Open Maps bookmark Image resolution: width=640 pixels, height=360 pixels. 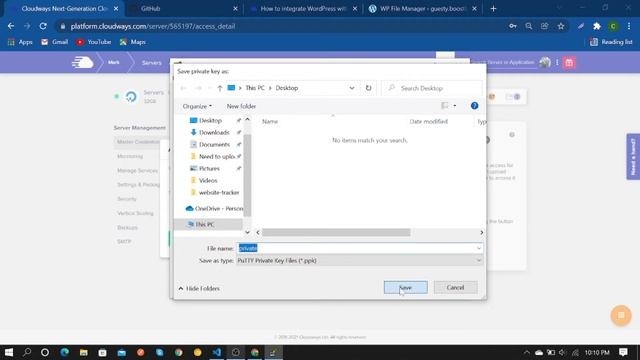(x=133, y=42)
